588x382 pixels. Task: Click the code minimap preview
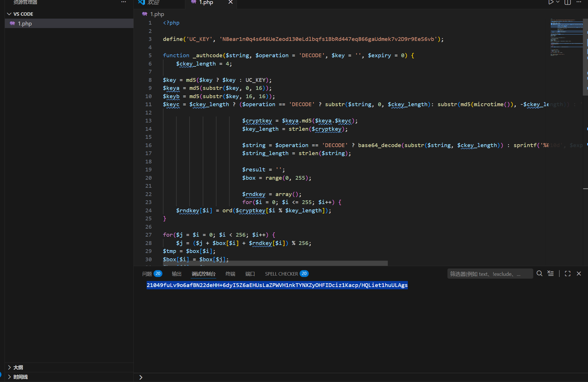coord(566,37)
